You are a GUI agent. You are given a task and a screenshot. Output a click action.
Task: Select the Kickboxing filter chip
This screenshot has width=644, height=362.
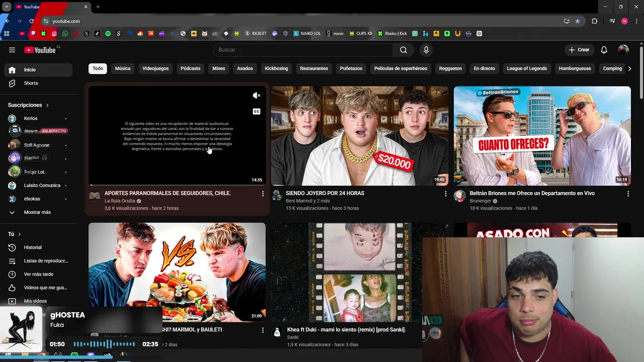[276, 68]
